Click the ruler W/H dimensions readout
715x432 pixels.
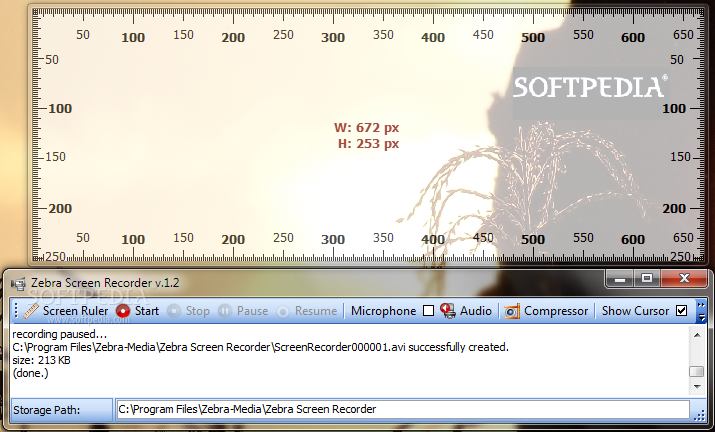[366, 135]
